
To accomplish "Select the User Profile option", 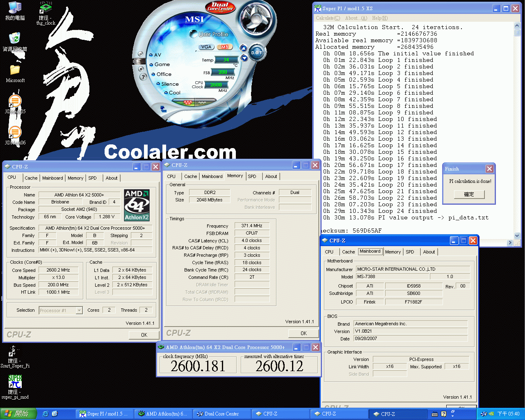I will (x=210, y=34).
